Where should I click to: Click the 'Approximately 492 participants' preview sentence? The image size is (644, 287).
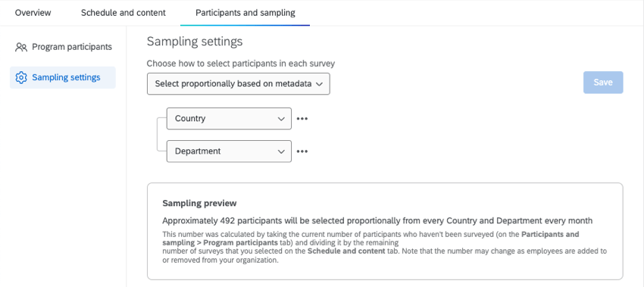tap(377, 221)
